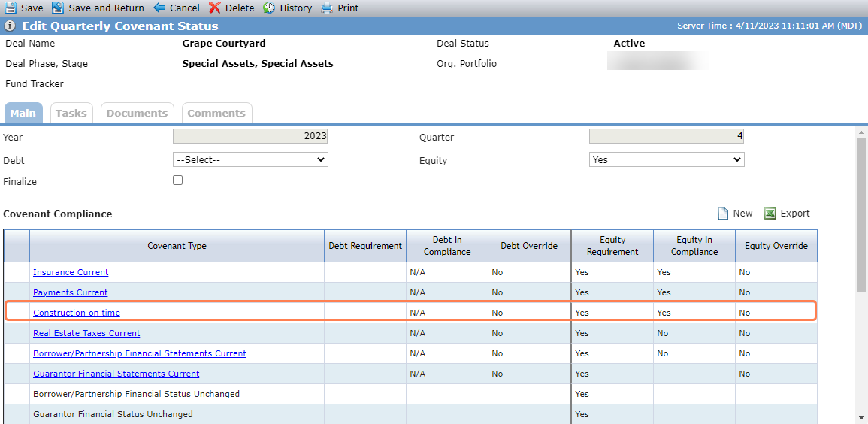This screenshot has height=424, width=868.
Task: Open Borrower/Partnership Financial Statements Current link
Action: point(140,353)
